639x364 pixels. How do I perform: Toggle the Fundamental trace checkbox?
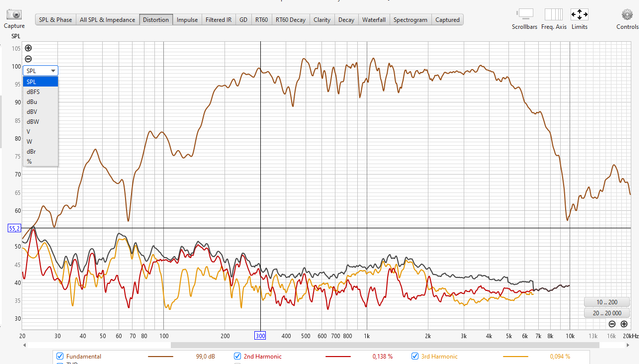point(60,356)
